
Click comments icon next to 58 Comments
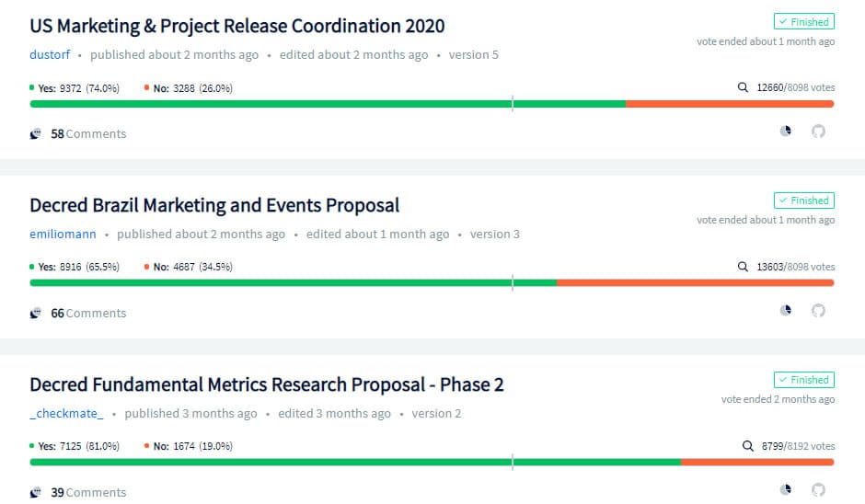pos(36,133)
